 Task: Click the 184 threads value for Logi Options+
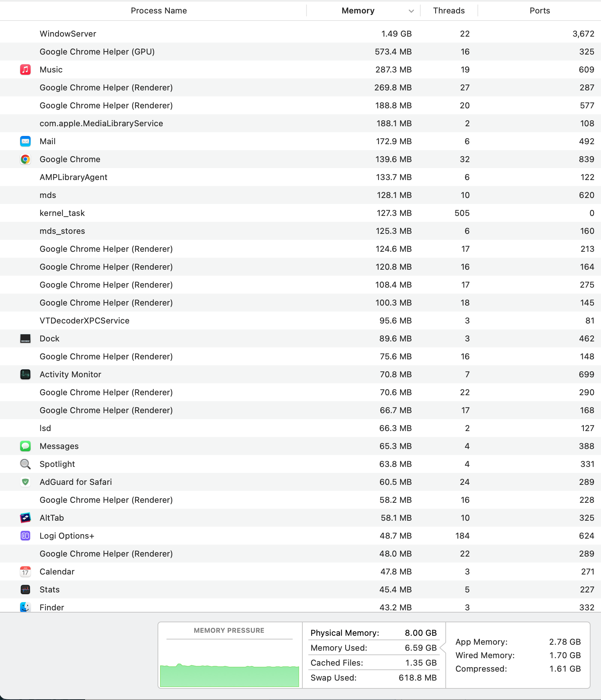(x=463, y=536)
